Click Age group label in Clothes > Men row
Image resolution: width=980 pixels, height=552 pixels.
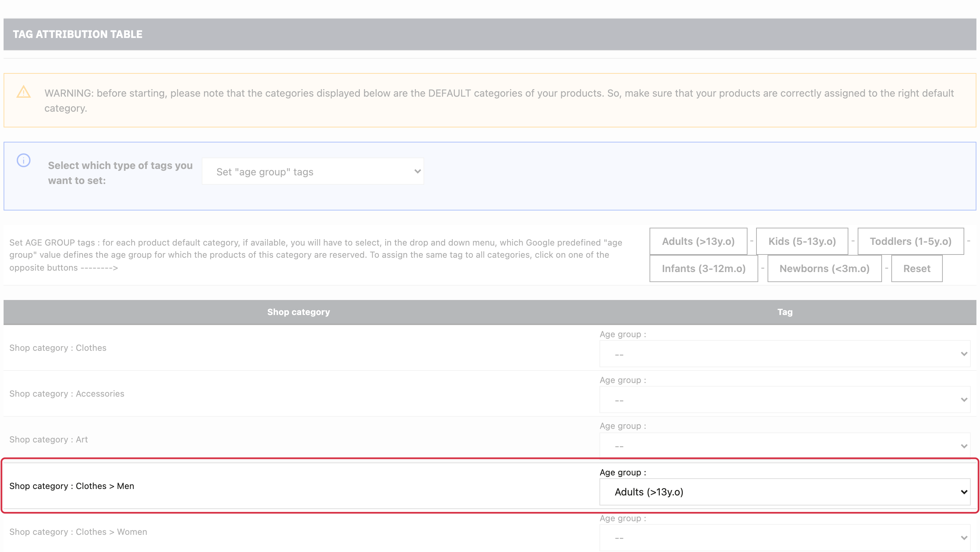click(x=623, y=473)
